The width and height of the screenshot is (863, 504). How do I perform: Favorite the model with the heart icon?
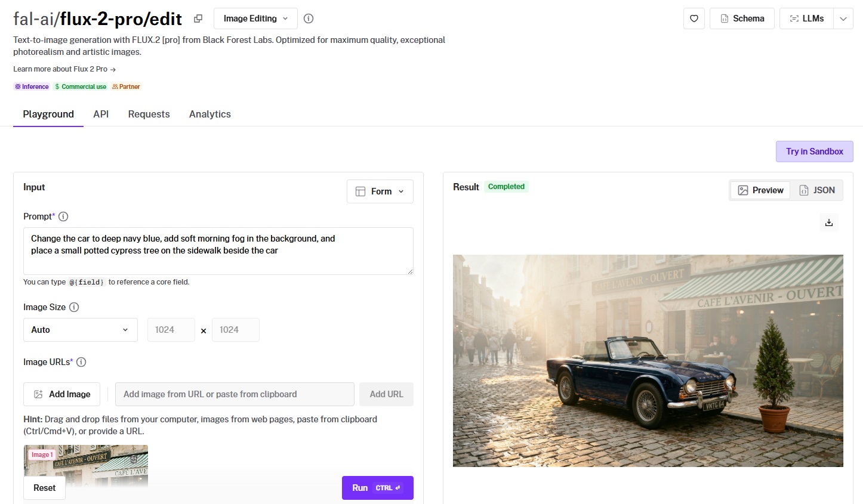(x=694, y=18)
